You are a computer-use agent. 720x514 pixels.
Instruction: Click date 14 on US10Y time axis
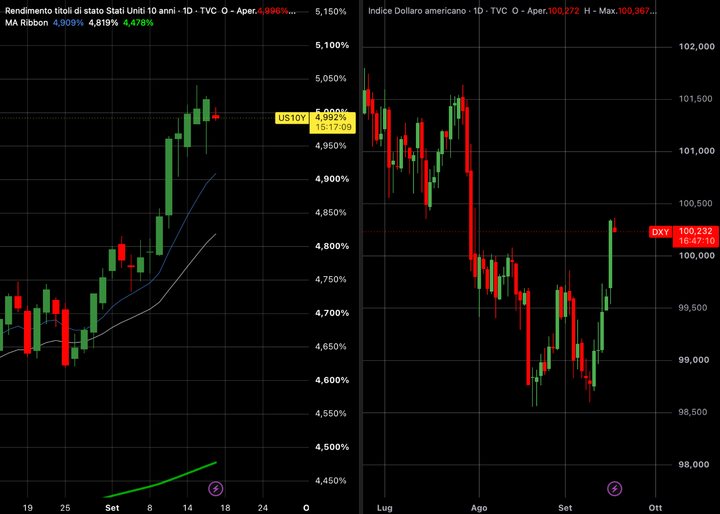[187, 508]
